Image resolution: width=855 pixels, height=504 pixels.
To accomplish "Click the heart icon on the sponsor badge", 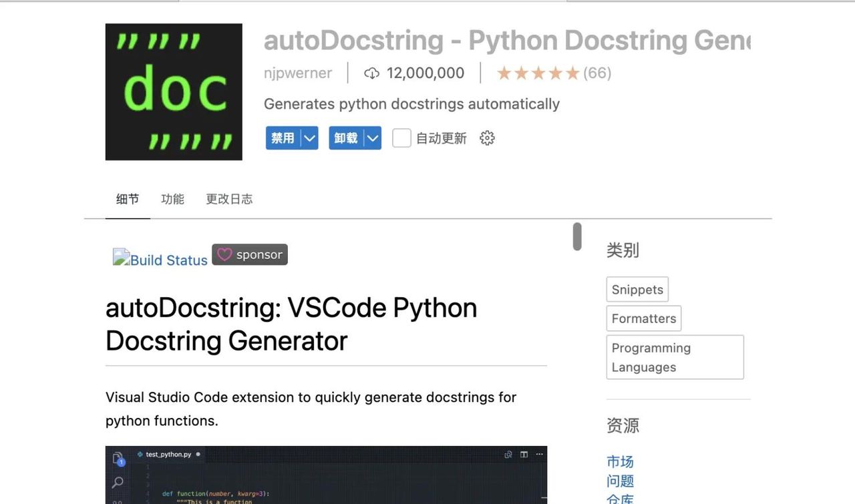I will [224, 254].
